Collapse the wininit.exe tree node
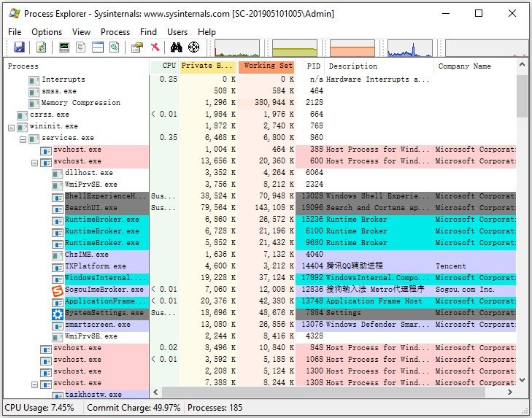This screenshot has height=418, width=532. click(11, 128)
